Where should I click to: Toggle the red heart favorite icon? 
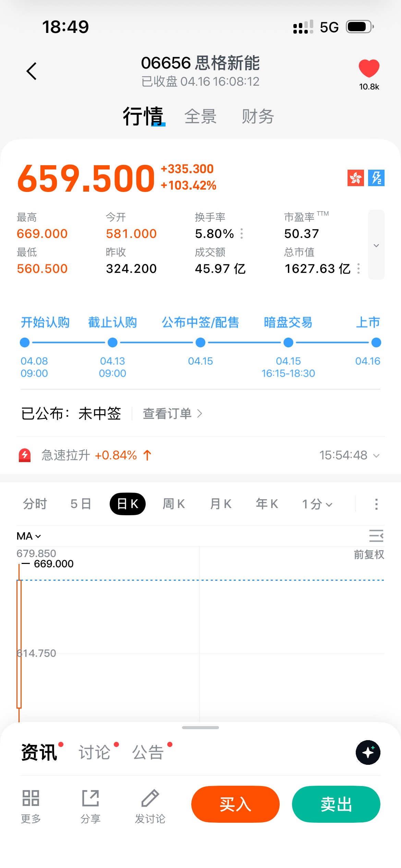click(x=369, y=68)
